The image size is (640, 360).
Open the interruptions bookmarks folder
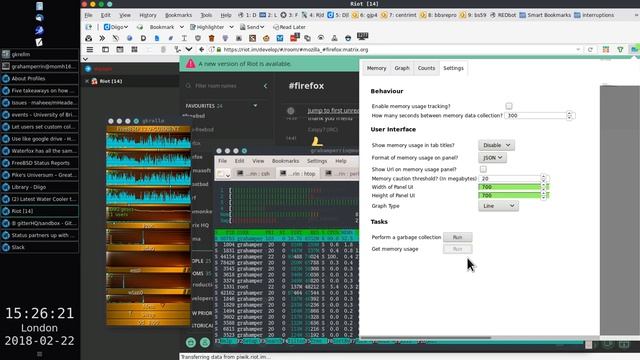coord(594,15)
